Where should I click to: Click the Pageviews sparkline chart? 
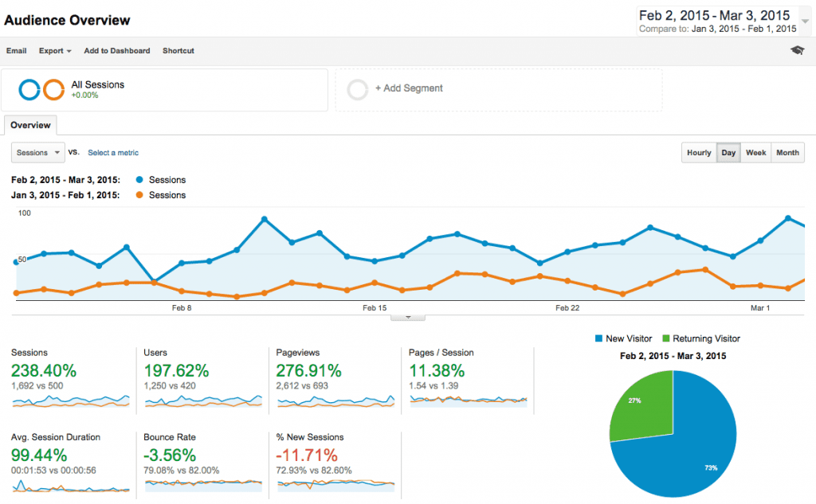point(335,400)
